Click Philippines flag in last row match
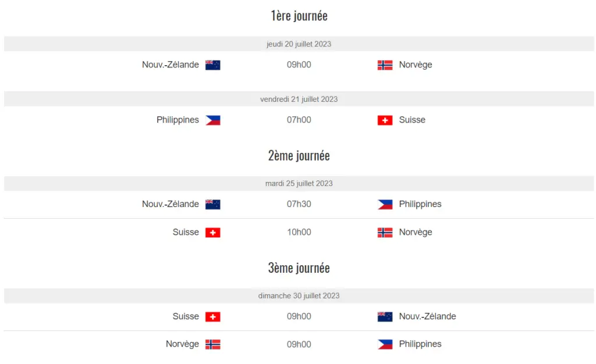596x364 pixels. [x=385, y=344]
